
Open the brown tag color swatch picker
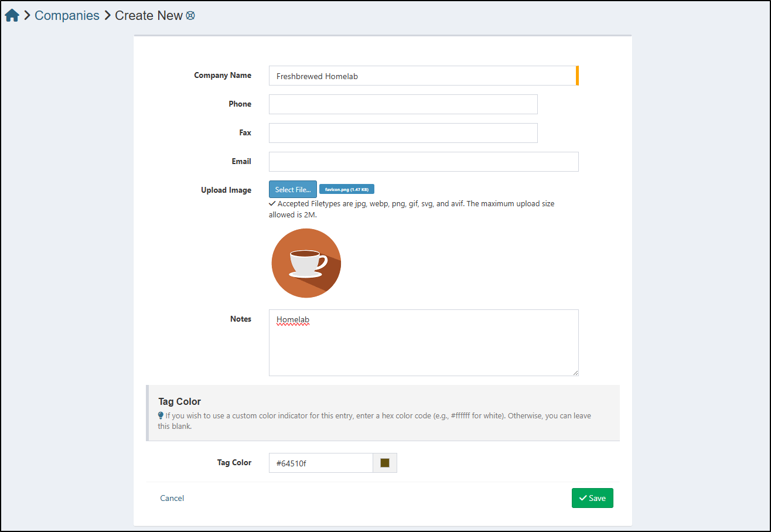[385, 463]
